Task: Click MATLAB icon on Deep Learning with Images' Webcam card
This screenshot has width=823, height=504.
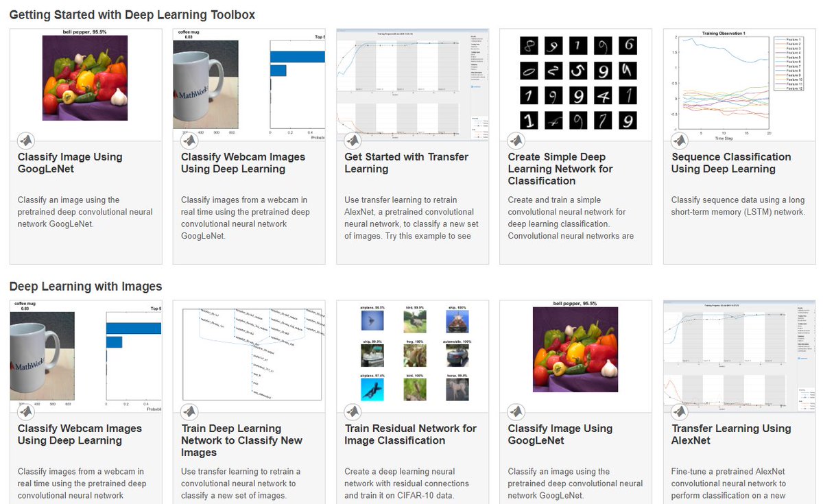Action: point(26,412)
